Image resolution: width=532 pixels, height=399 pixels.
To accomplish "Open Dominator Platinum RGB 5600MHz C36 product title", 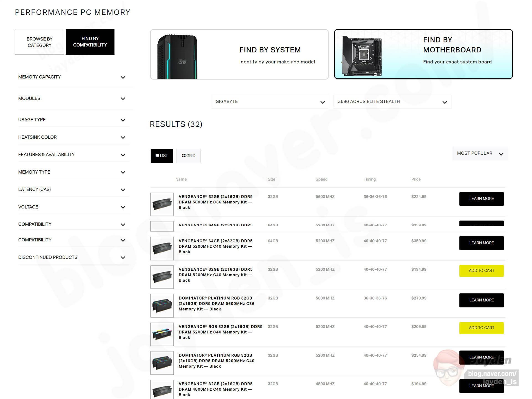I will click(x=216, y=304).
